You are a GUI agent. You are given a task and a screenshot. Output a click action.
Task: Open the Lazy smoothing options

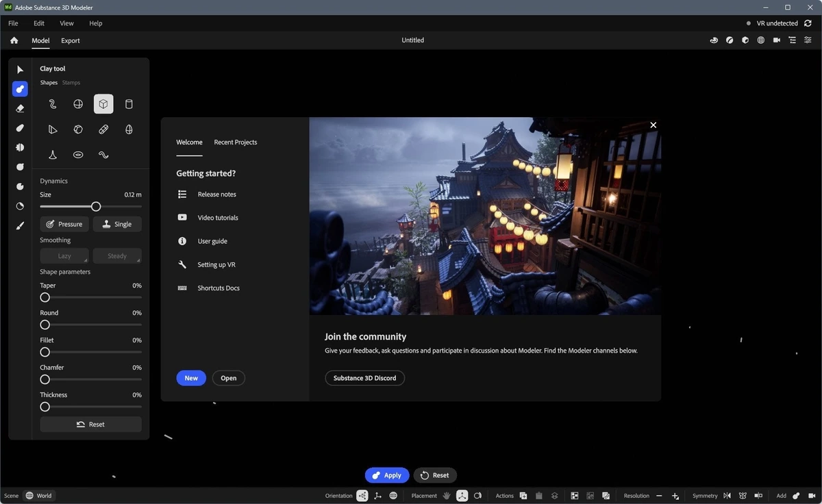(64, 256)
